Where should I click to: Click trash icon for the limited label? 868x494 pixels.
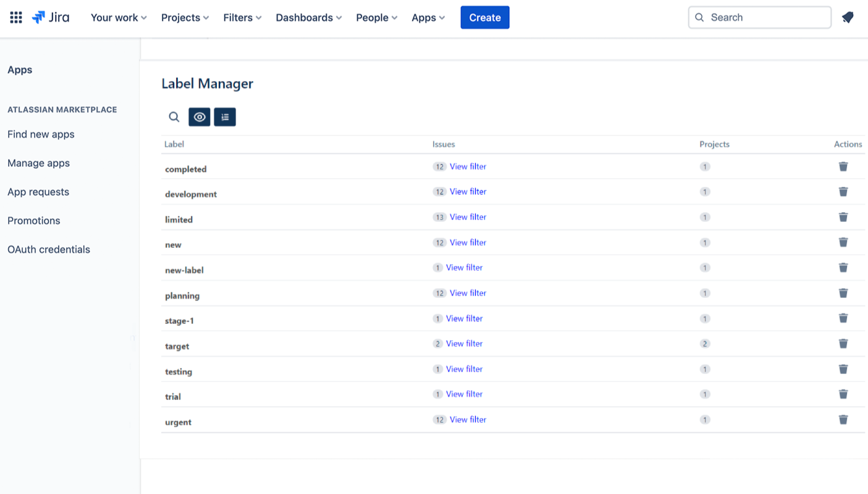[x=843, y=217]
